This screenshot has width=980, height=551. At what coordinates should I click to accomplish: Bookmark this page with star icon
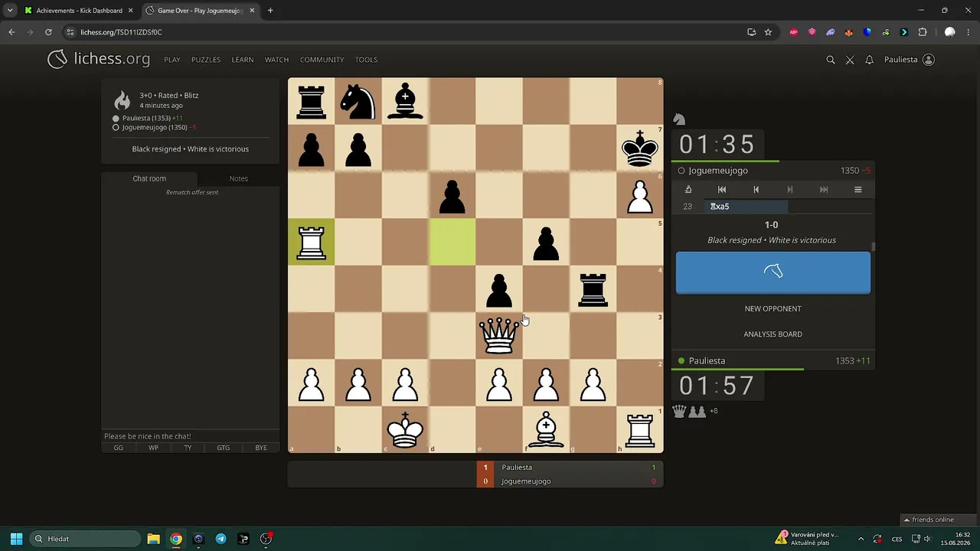point(768,32)
